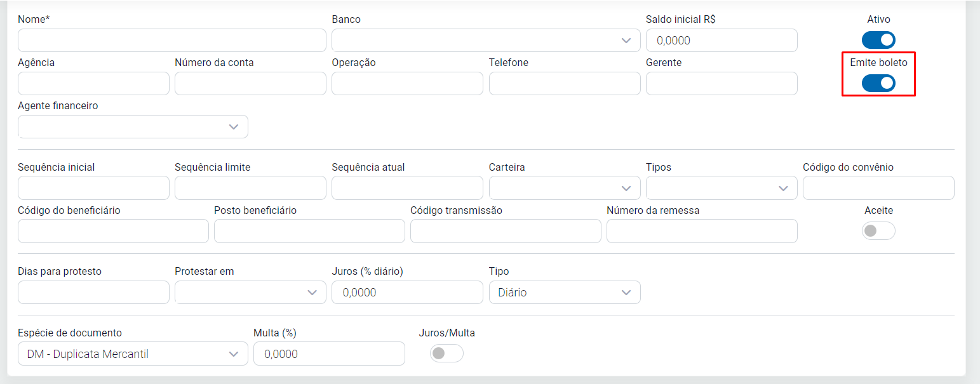Turn on the Juros/Multa switch

(446, 354)
